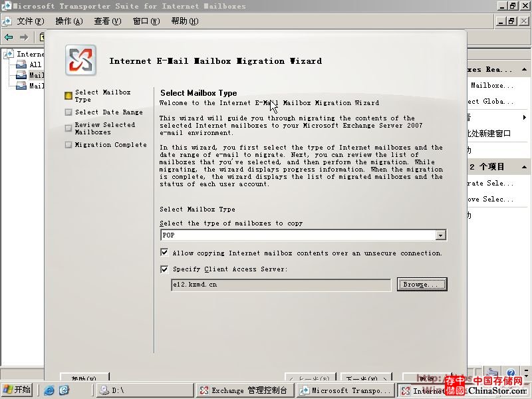Switch to the Microsoft Transpo... taskbar window
The image size is (532, 399).
346,390
